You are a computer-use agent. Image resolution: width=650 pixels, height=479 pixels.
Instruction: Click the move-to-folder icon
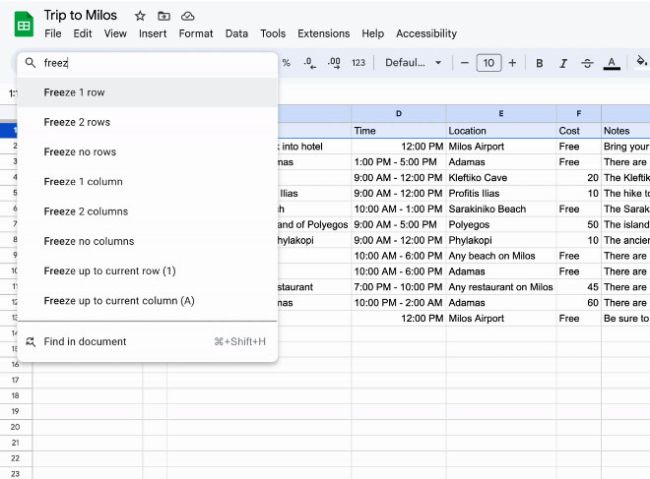[164, 16]
